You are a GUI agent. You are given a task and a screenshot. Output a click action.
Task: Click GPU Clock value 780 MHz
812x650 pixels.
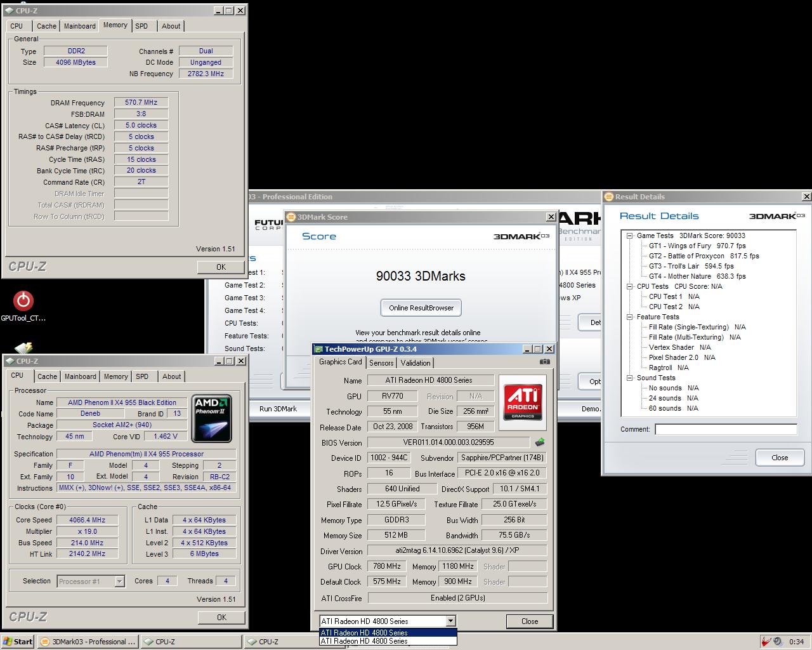click(x=386, y=566)
